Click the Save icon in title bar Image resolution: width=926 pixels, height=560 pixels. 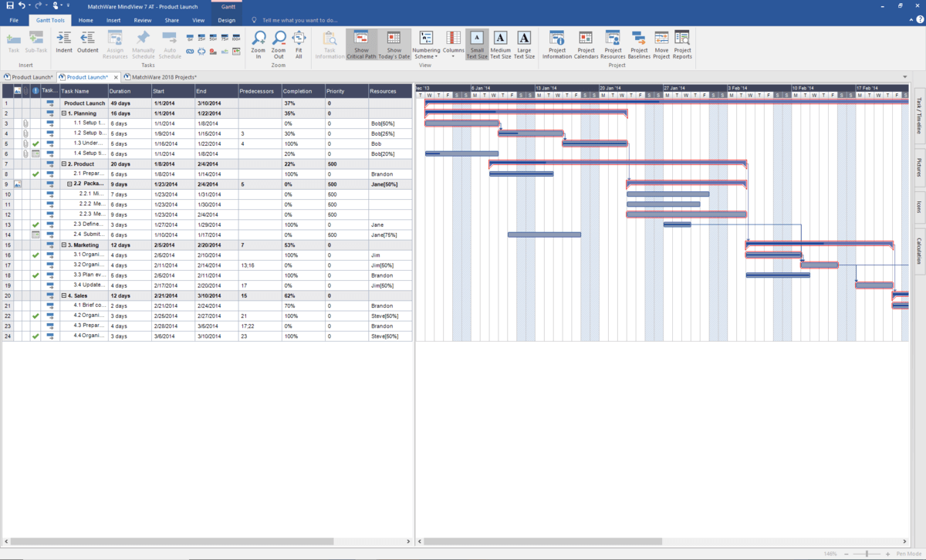tap(9, 5)
